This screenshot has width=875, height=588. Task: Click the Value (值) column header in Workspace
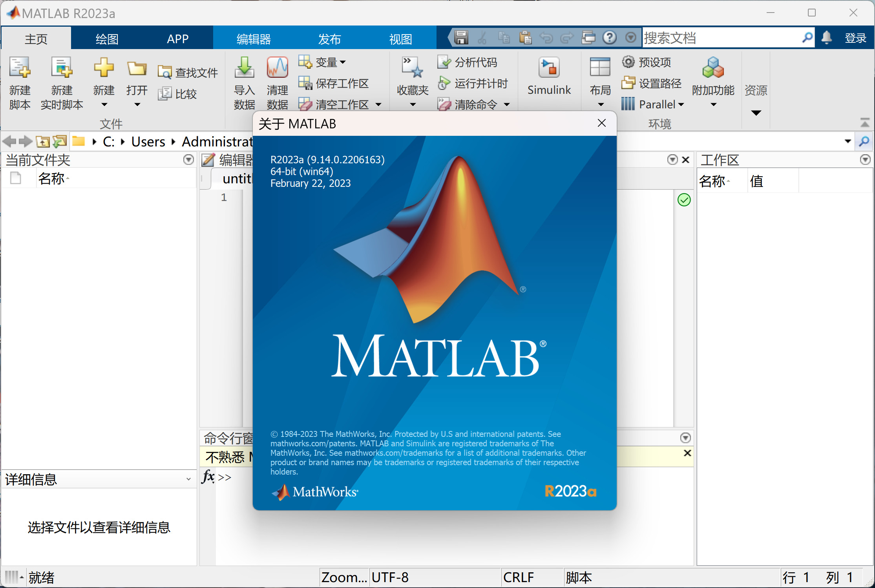[x=773, y=181]
